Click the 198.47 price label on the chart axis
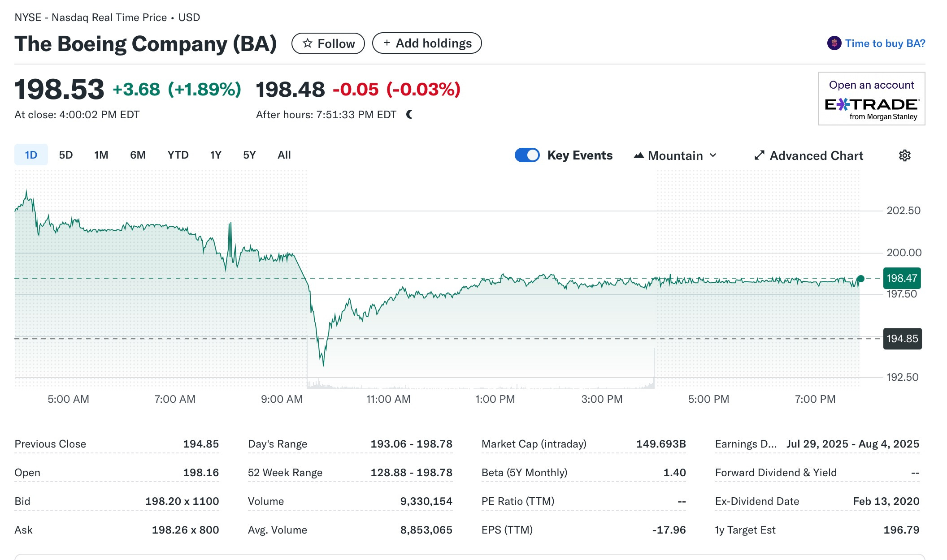This screenshot has height=560, width=947. pos(902,278)
